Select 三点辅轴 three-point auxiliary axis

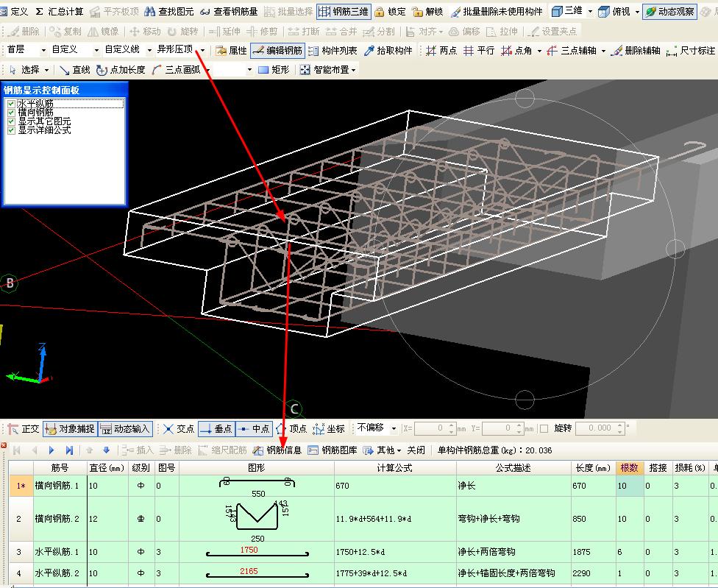coord(572,50)
